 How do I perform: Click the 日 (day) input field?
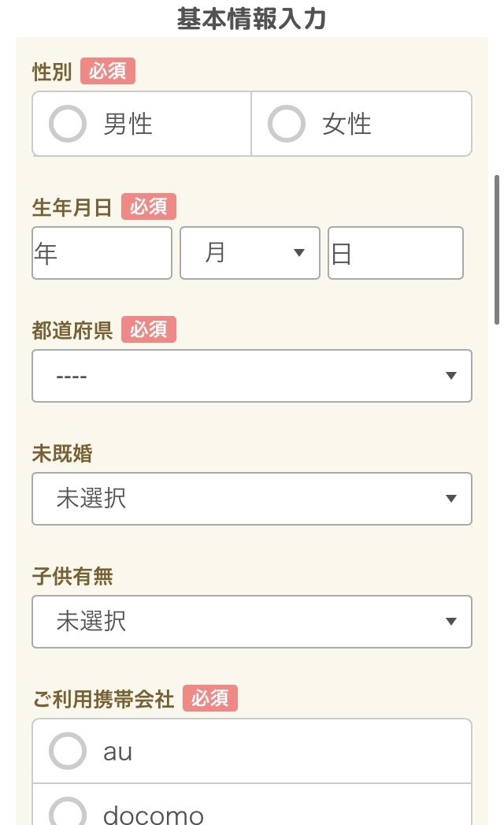pos(394,252)
